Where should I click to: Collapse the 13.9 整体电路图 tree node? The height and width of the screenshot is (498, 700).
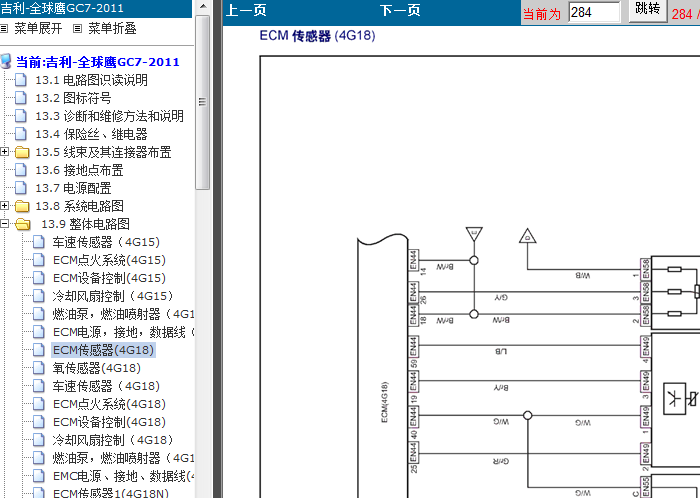pyautogui.click(x=4, y=224)
